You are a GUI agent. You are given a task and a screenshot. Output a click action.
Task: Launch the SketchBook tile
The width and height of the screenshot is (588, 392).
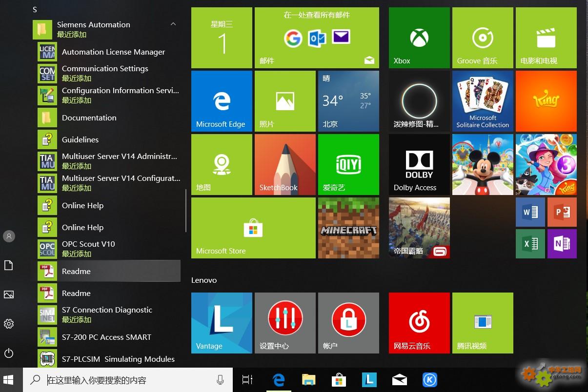[x=285, y=164]
